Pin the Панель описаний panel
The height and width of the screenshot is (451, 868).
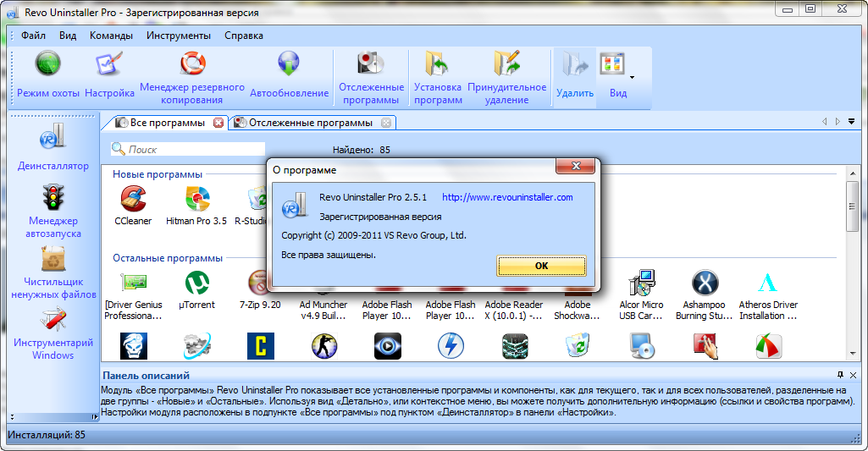[x=840, y=375]
